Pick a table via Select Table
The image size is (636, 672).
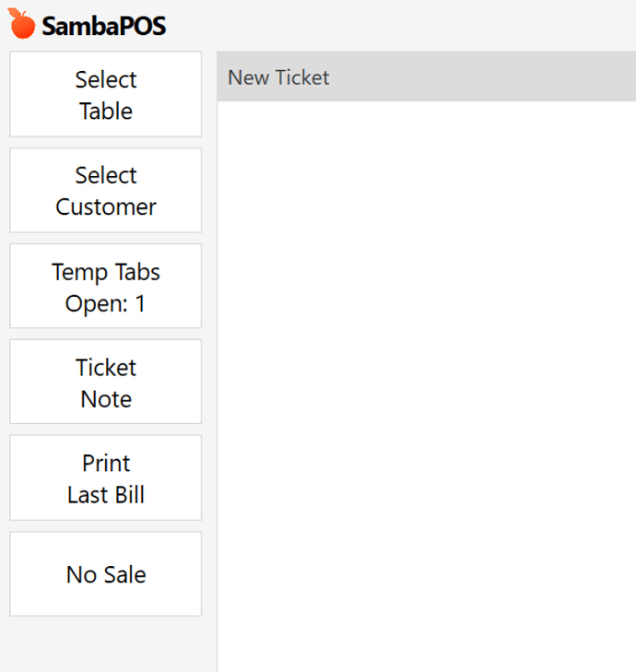click(105, 94)
